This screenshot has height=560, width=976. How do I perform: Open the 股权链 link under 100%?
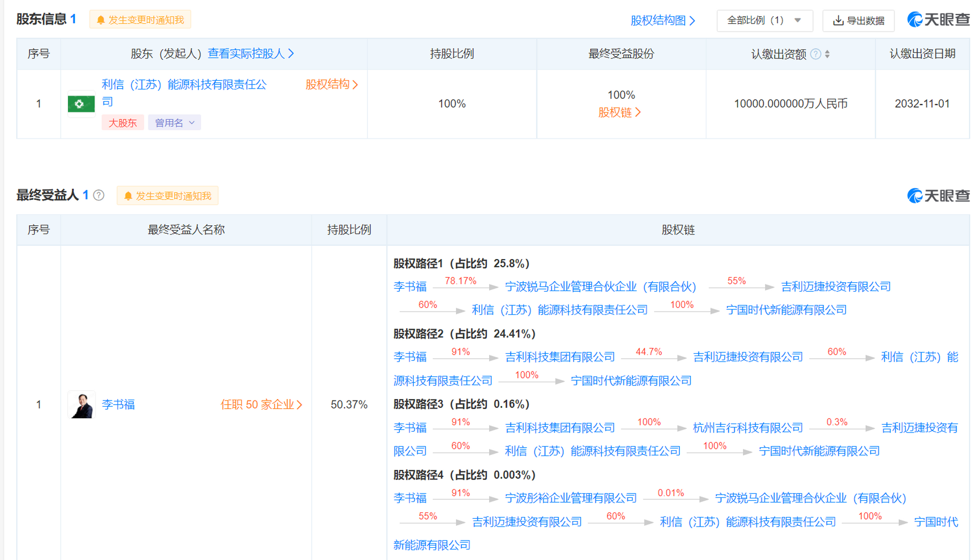(x=619, y=112)
